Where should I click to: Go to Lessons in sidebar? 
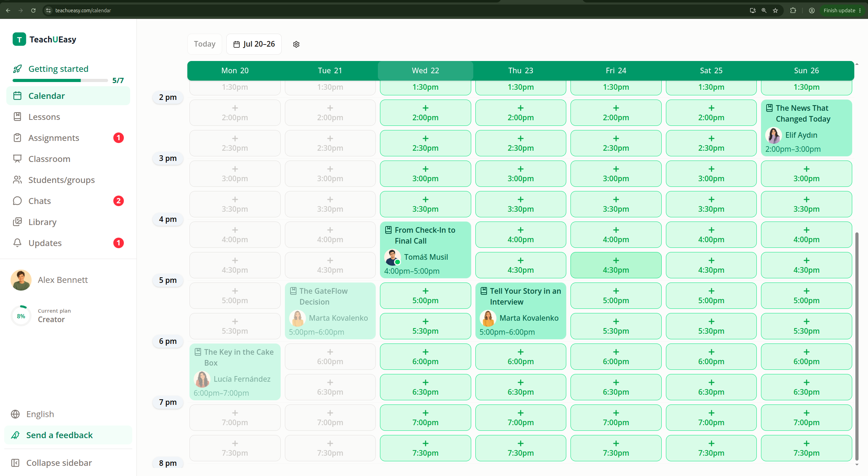[68, 117]
